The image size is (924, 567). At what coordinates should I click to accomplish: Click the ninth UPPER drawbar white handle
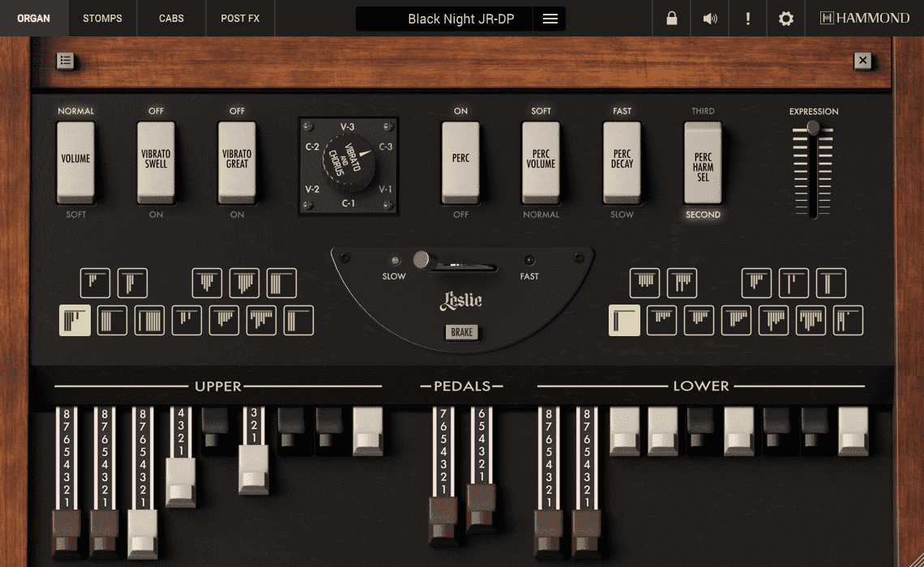[368, 432]
